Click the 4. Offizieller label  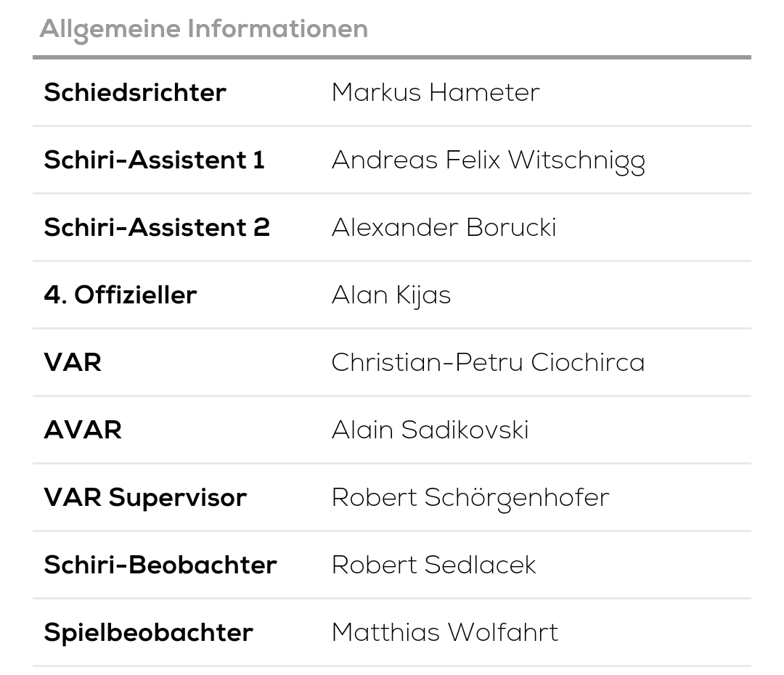(x=121, y=295)
